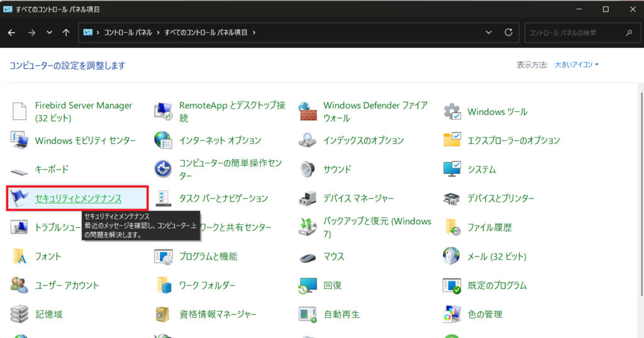Click the search magnifier icon
Image resolution: width=644 pixels, height=338 pixels.
(x=629, y=33)
